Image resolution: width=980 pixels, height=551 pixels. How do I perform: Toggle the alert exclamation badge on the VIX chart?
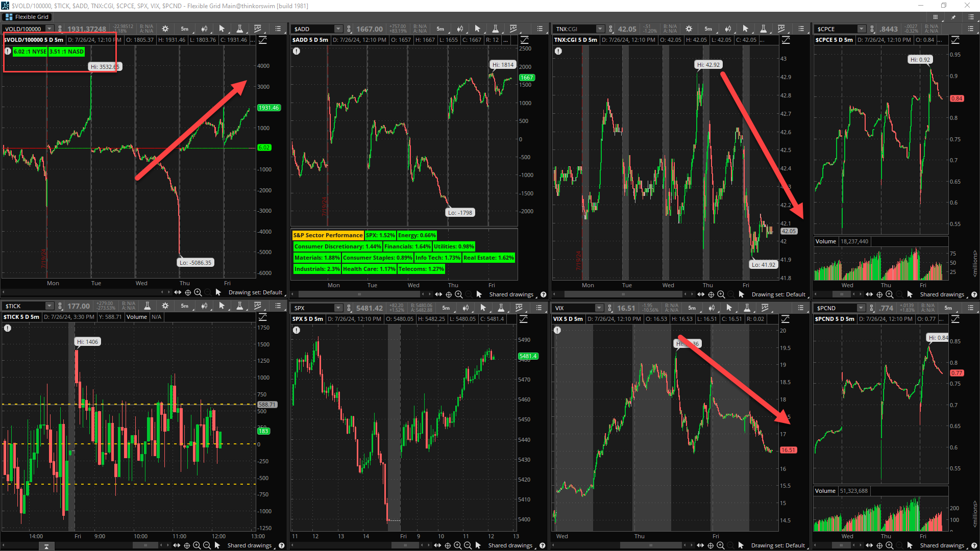tap(557, 330)
